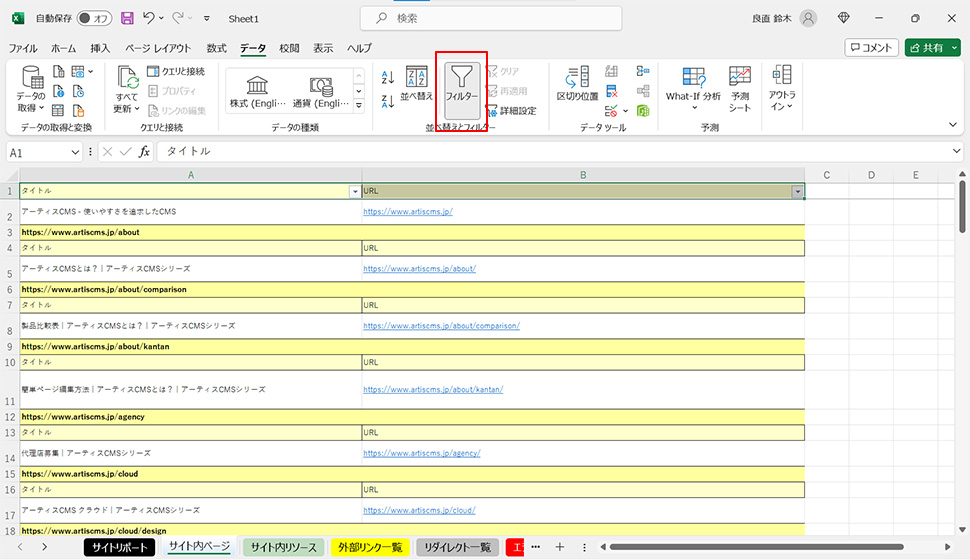Open the artiscms.jp/about/comparison/ link
This screenshot has height=560, width=970.
tap(441, 325)
